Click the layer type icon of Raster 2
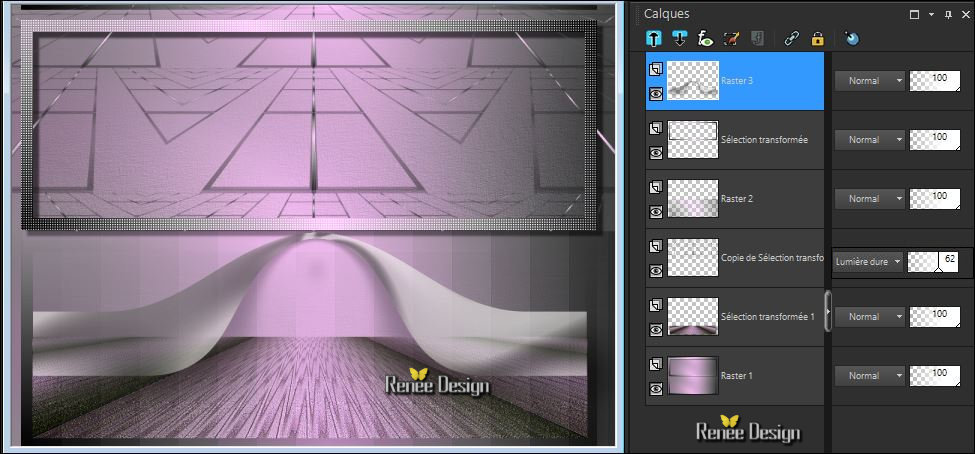975x454 pixels. [655, 188]
